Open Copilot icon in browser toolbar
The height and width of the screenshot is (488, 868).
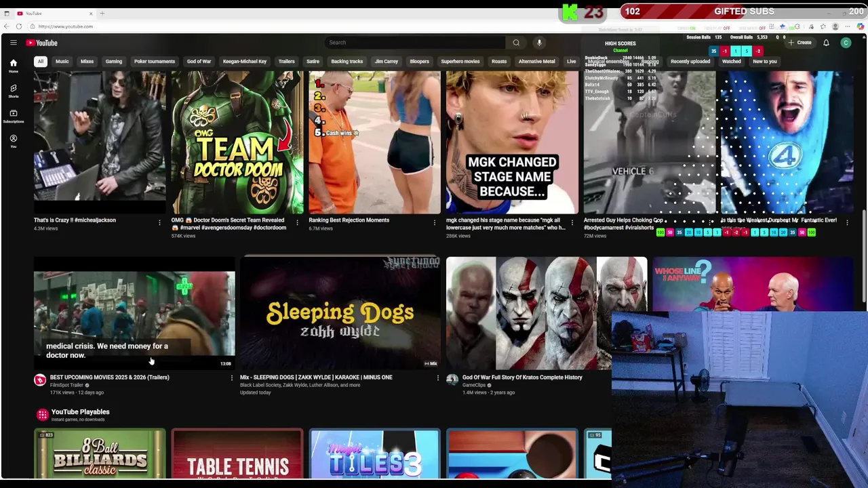coord(861,26)
